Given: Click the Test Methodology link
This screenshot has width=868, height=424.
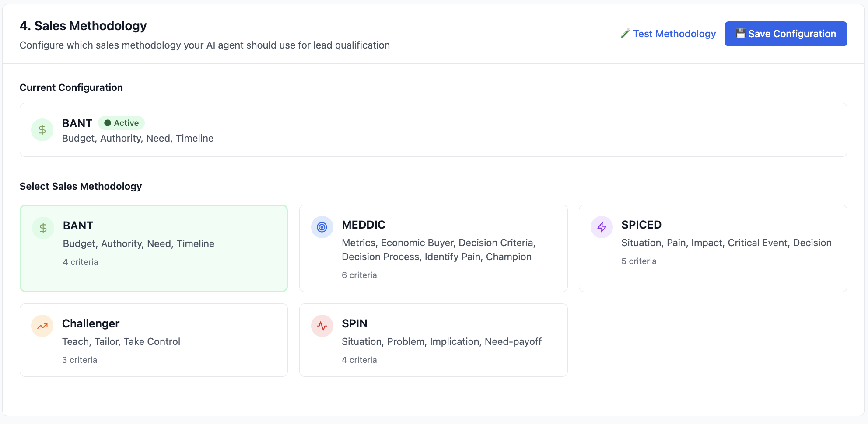Looking at the screenshot, I should coord(674,34).
